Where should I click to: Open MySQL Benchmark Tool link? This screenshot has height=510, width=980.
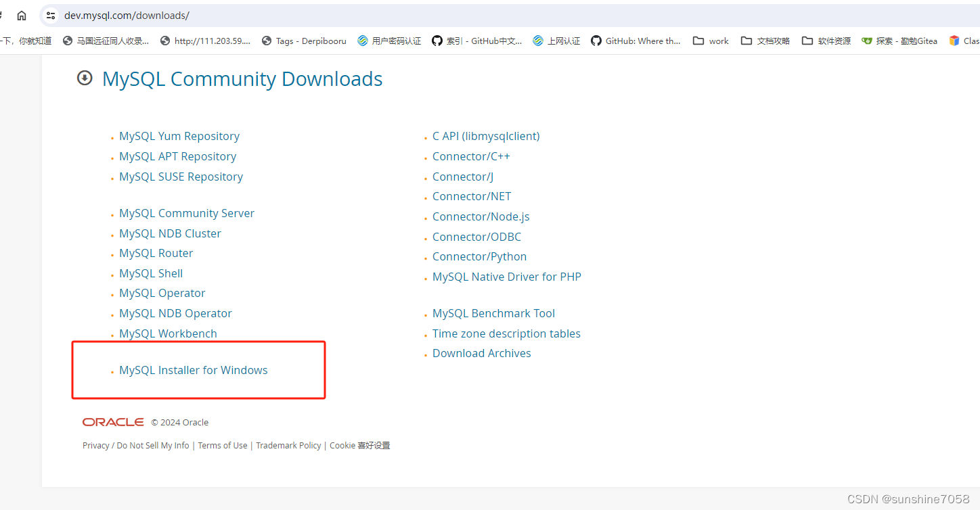[494, 313]
